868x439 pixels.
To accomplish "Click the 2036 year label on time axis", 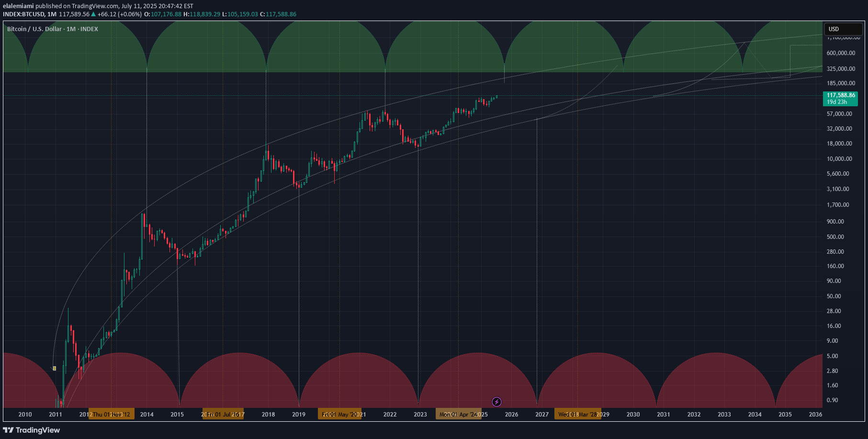I will tap(815, 415).
